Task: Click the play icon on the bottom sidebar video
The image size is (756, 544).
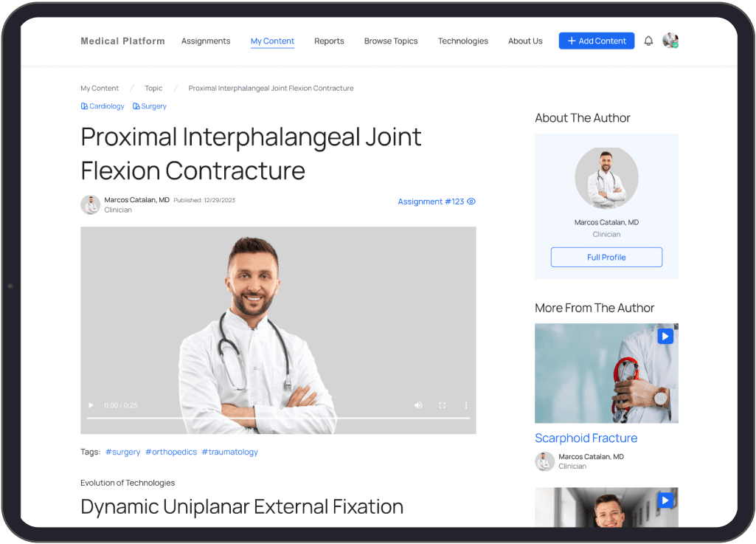Action: 665,500
